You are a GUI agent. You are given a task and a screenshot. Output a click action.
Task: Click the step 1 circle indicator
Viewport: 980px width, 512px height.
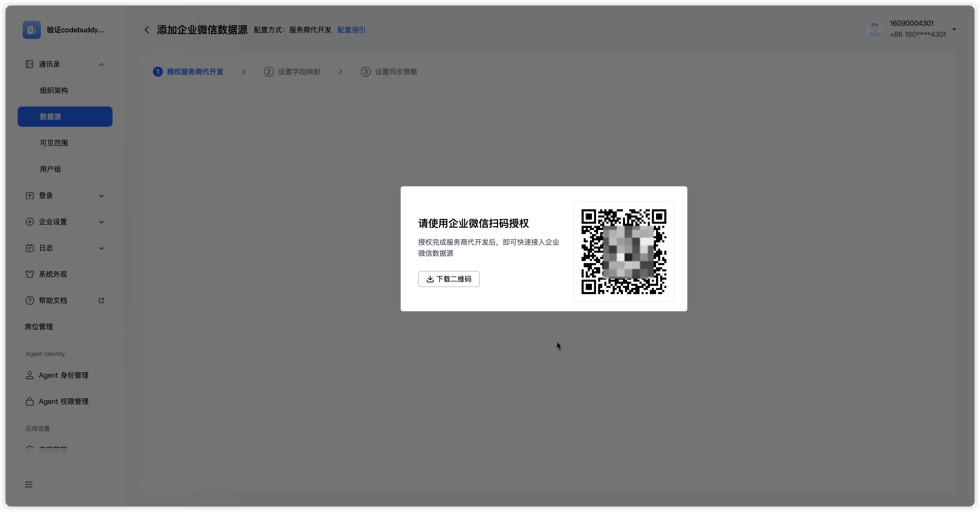point(157,72)
